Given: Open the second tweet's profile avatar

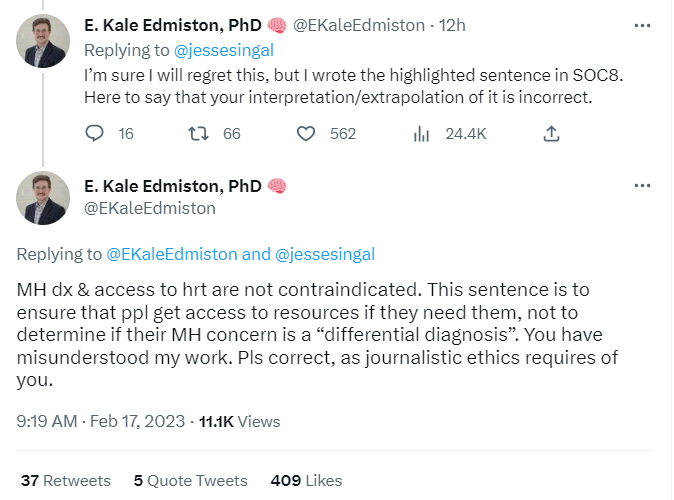Looking at the screenshot, I should 43,197.
